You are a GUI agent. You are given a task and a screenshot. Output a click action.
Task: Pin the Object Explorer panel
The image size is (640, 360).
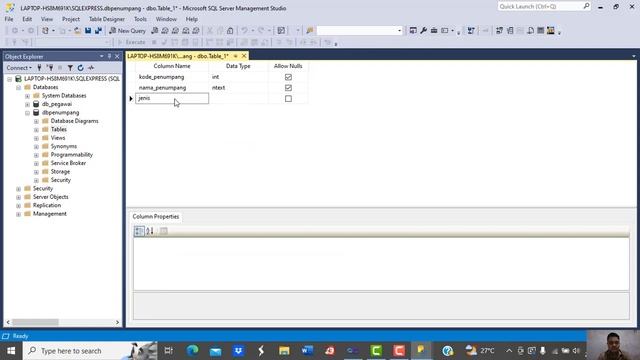click(109, 56)
